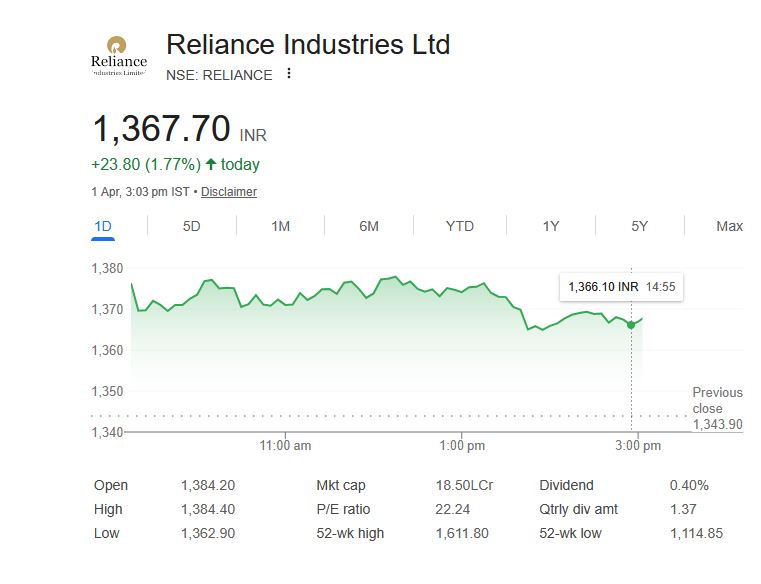Click the Mkt cap value 18.50LCr
Screen dimensions: 761x584
[464, 485]
